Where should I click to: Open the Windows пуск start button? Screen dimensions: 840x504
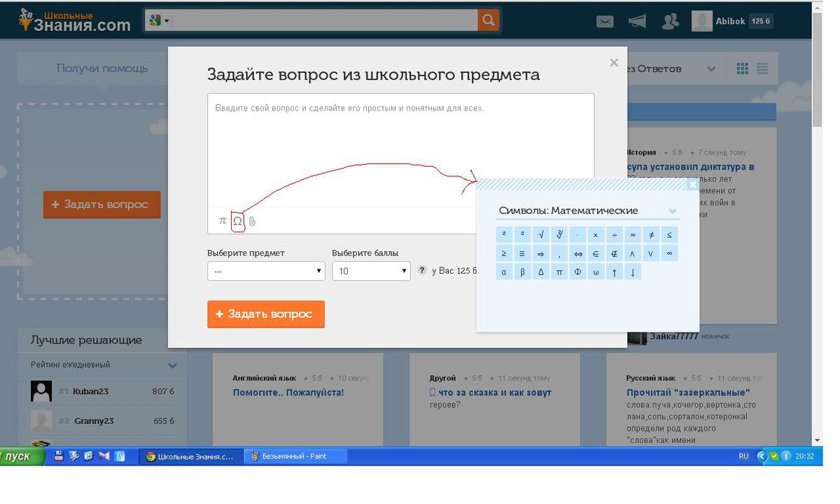click(x=22, y=456)
